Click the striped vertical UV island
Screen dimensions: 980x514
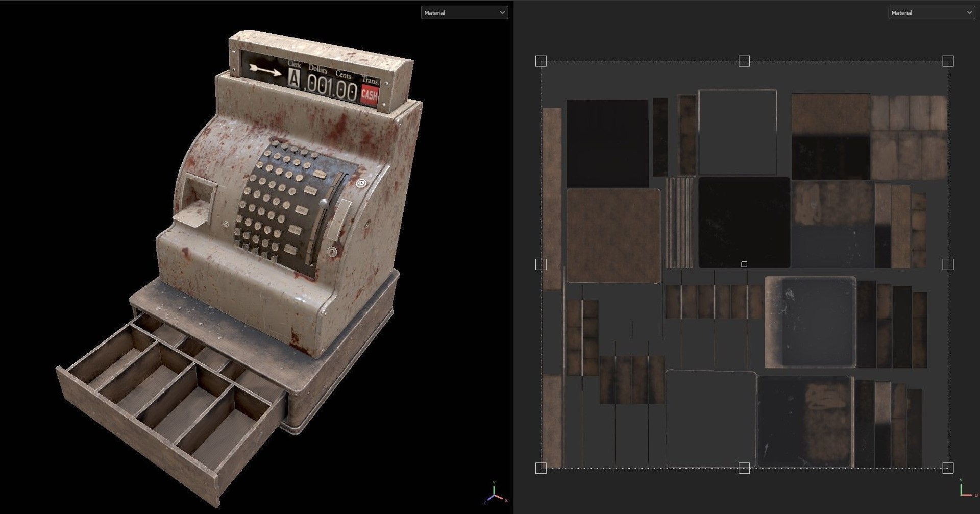[x=679, y=223]
